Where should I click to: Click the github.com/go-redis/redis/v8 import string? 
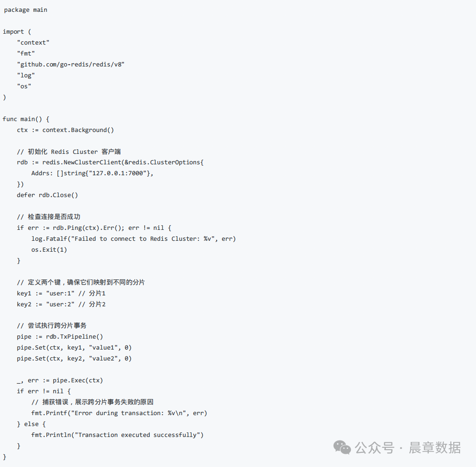71,64
